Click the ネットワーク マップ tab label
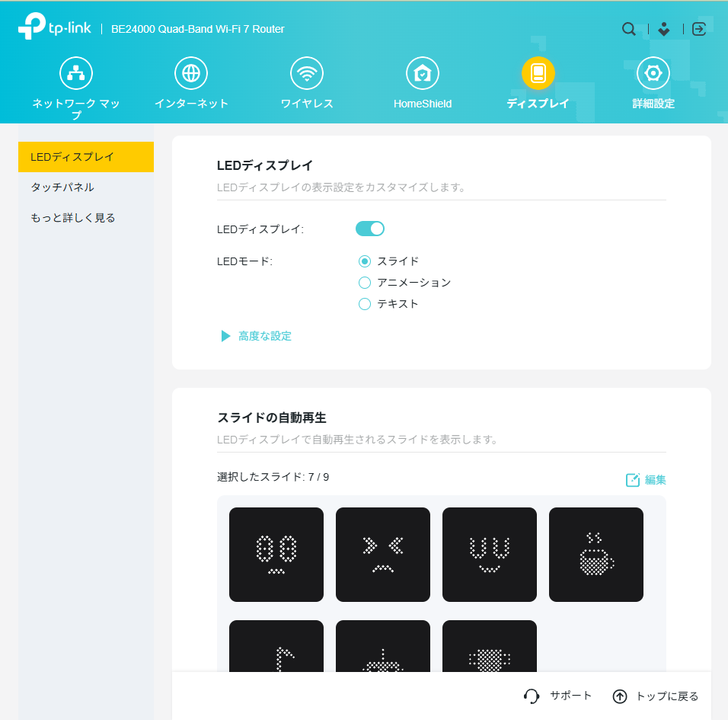 click(76, 109)
